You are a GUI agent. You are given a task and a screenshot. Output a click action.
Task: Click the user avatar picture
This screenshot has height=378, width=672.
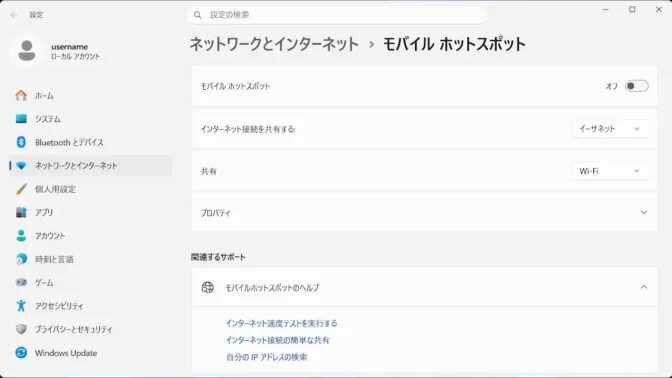27,51
